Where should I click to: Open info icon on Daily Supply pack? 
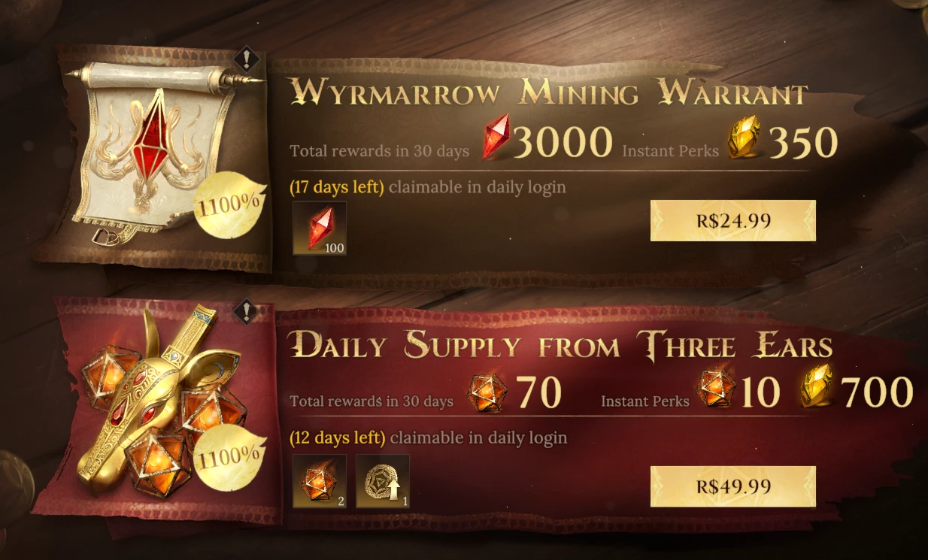coord(246,311)
